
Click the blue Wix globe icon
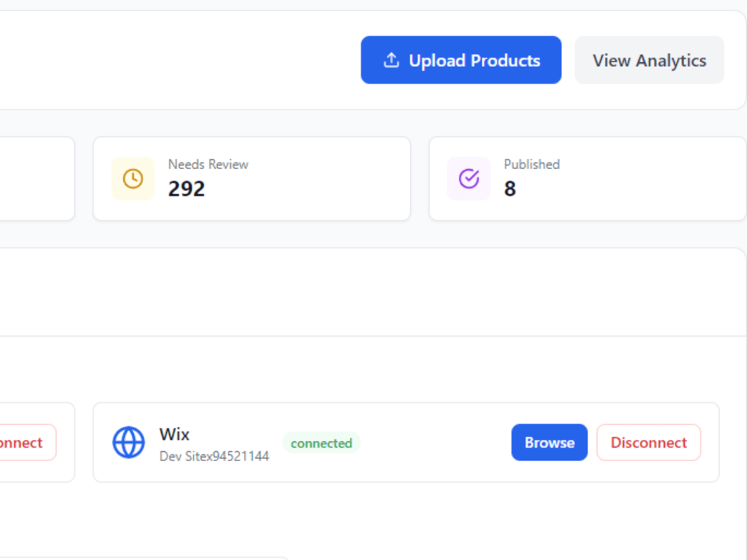click(x=129, y=442)
